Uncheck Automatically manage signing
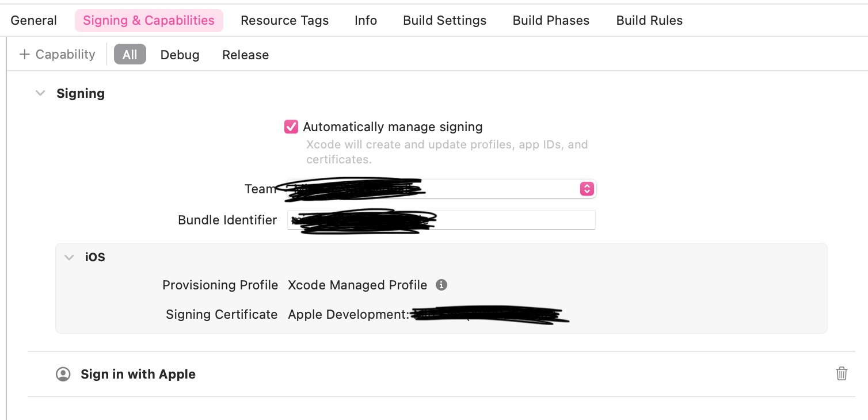The width and height of the screenshot is (868, 420). pyautogui.click(x=291, y=127)
